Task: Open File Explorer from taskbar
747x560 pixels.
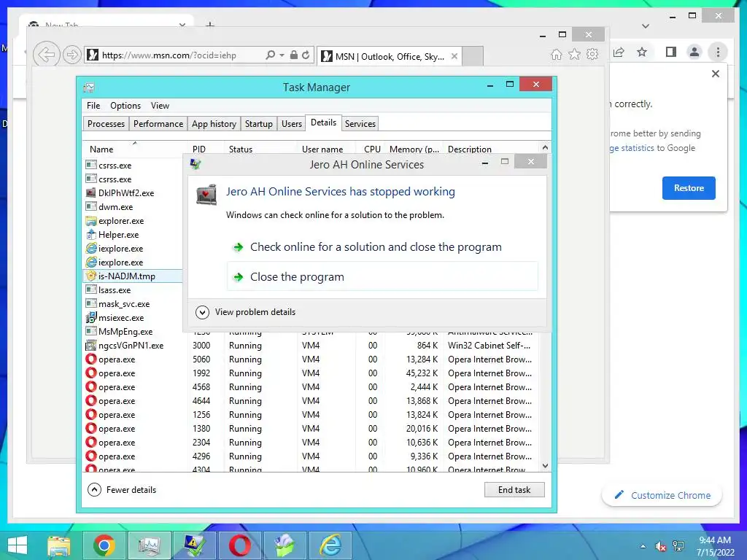Action: click(x=59, y=545)
